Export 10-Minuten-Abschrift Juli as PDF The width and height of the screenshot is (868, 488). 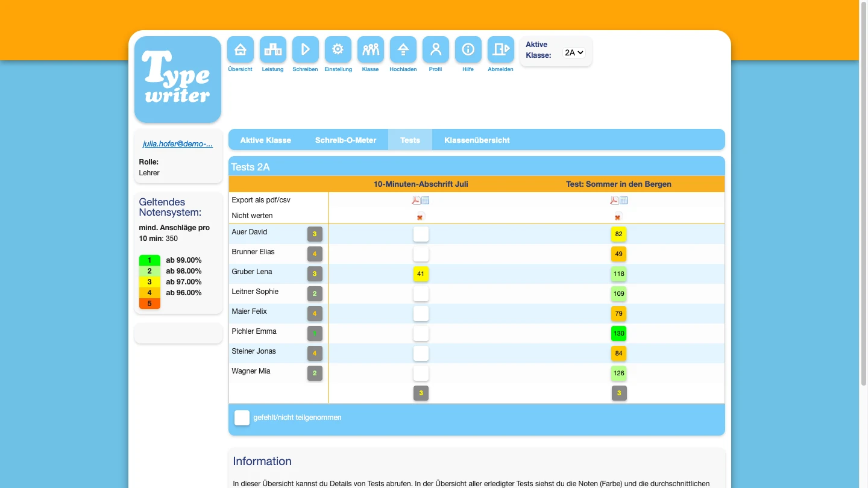pos(416,200)
